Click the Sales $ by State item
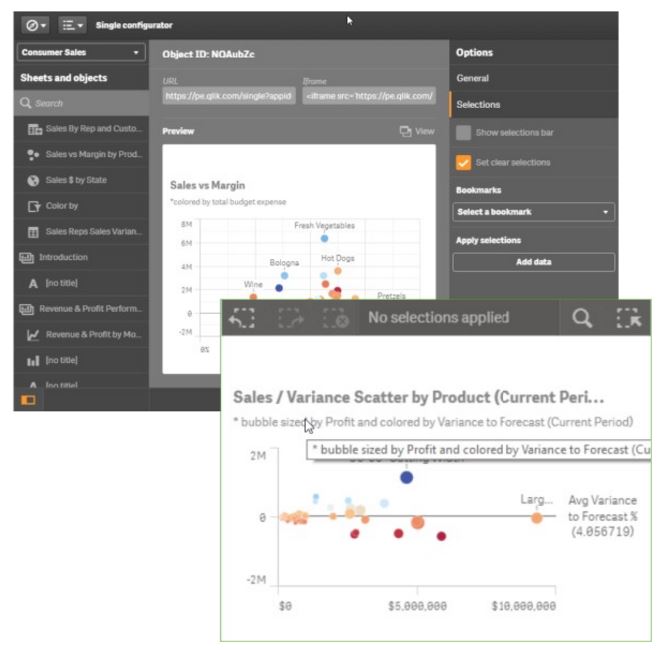Screen dimensions: 666x650 (82, 181)
